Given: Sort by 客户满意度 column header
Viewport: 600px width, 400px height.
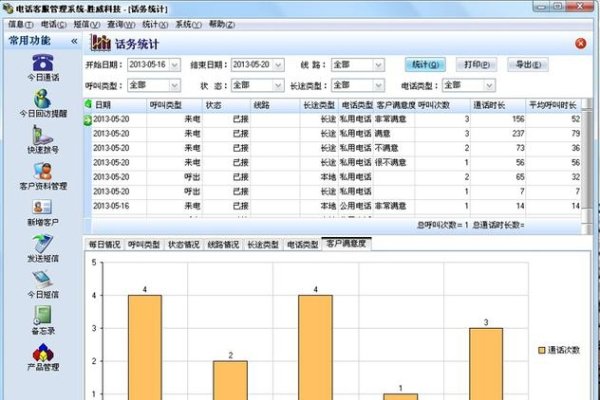Looking at the screenshot, I should pyautogui.click(x=395, y=104).
